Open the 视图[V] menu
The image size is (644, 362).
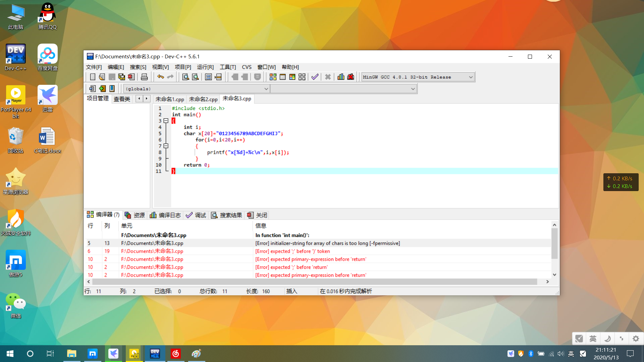click(x=160, y=67)
